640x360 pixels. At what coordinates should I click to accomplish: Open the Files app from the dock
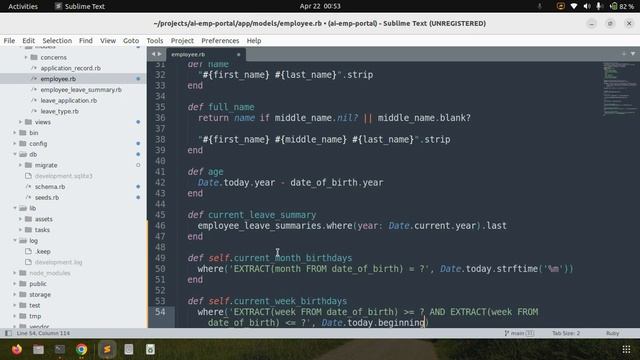(x=38, y=349)
